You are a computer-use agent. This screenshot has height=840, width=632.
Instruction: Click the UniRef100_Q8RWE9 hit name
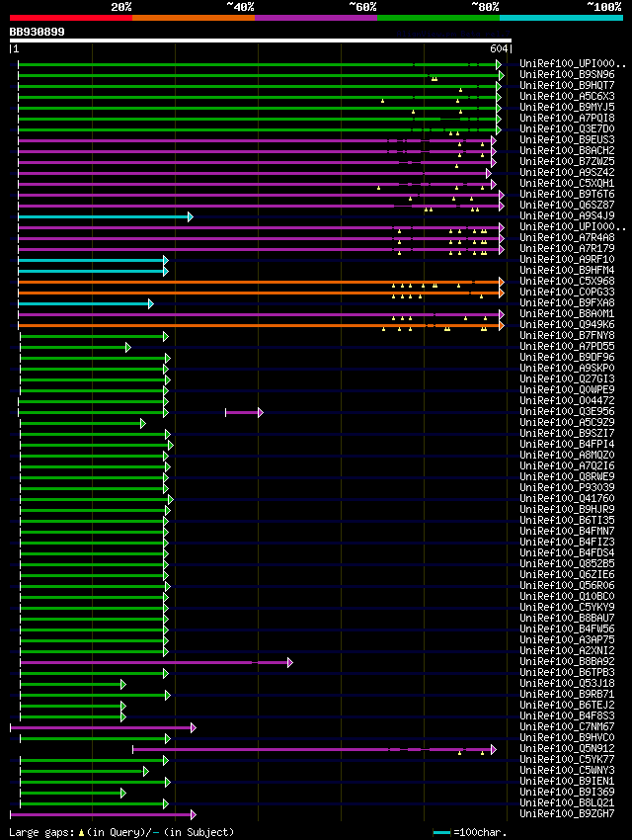click(567, 476)
